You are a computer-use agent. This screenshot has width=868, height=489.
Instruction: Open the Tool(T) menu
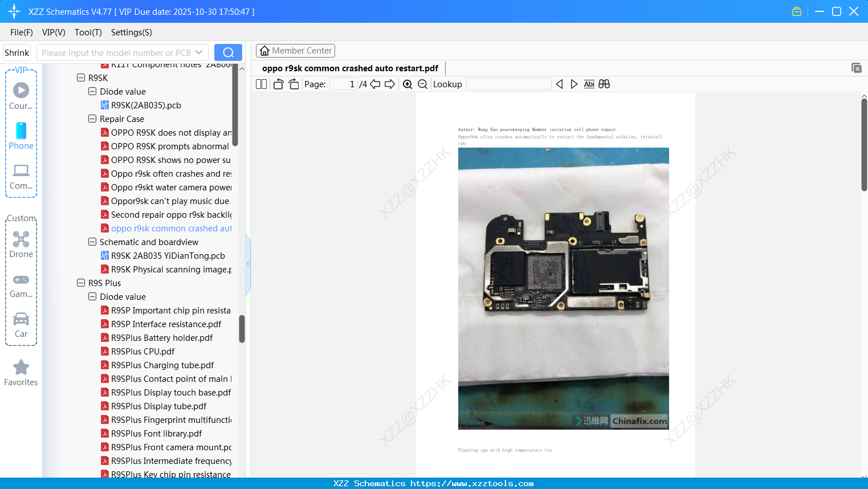tap(88, 32)
